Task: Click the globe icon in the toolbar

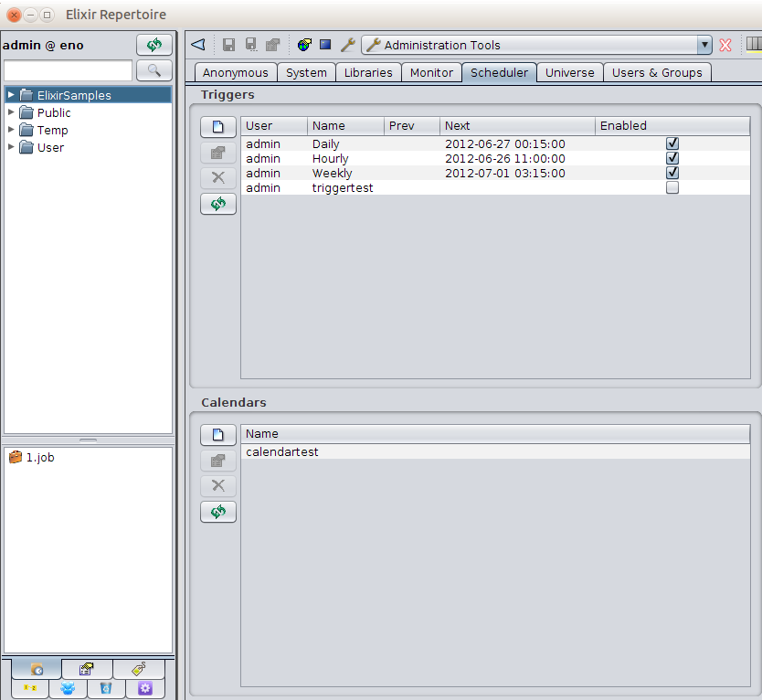Action: pyautogui.click(x=304, y=45)
